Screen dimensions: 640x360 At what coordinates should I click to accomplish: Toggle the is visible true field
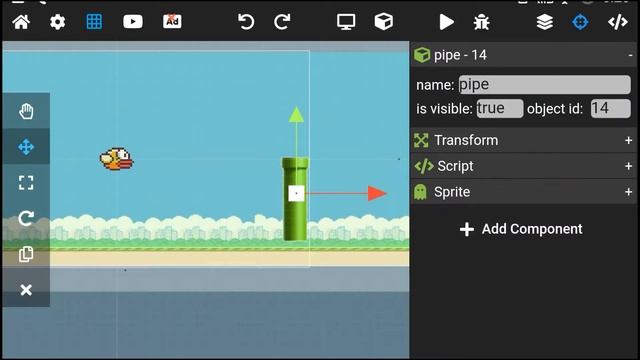(500, 109)
